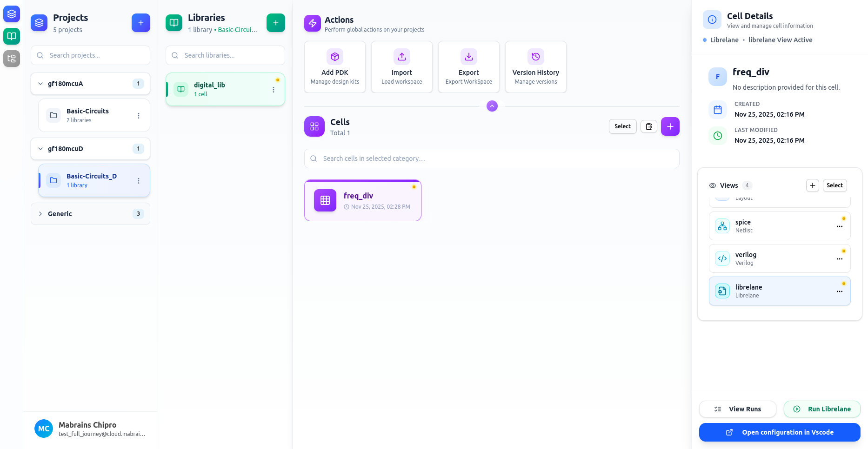Expand the Generic project group

tap(40, 214)
